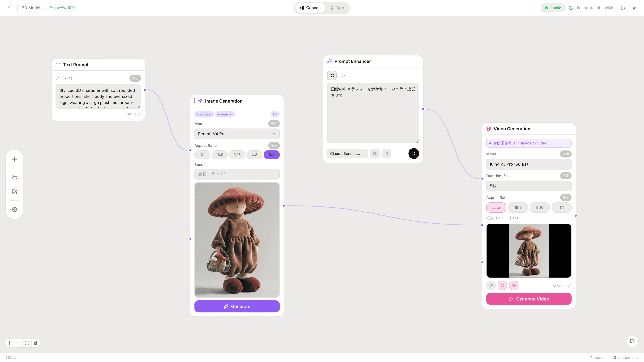Toggle the 表示 badge next to the Image Generation Model label
644x362 pixels.
click(274, 124)
